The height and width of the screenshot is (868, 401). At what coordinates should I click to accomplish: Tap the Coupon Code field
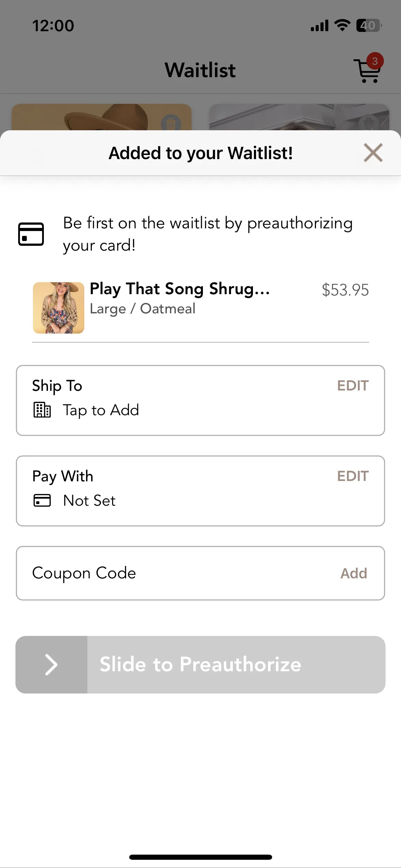pyautogui.click(x=200, y=573)
